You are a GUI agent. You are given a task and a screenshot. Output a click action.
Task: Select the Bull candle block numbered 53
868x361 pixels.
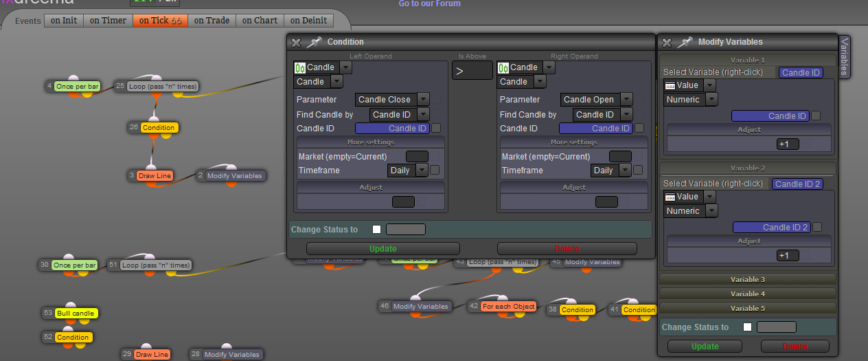(x=76, y=313)
